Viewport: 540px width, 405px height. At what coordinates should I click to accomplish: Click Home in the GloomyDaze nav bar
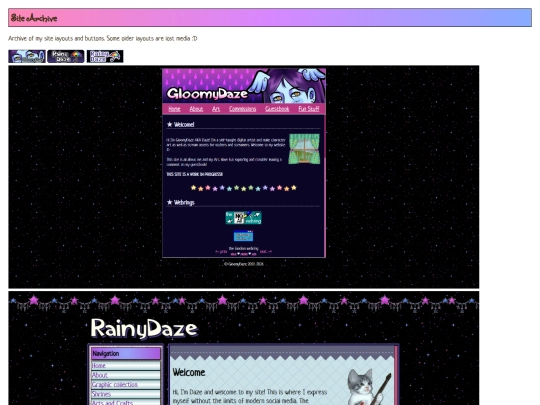pos(174,109)
